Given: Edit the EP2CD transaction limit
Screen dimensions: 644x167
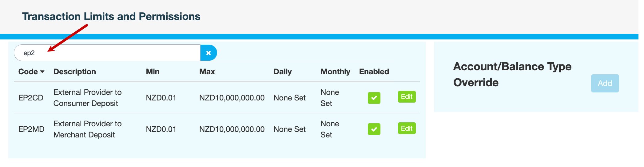Looking at the screenshot, I should (407, 97).
